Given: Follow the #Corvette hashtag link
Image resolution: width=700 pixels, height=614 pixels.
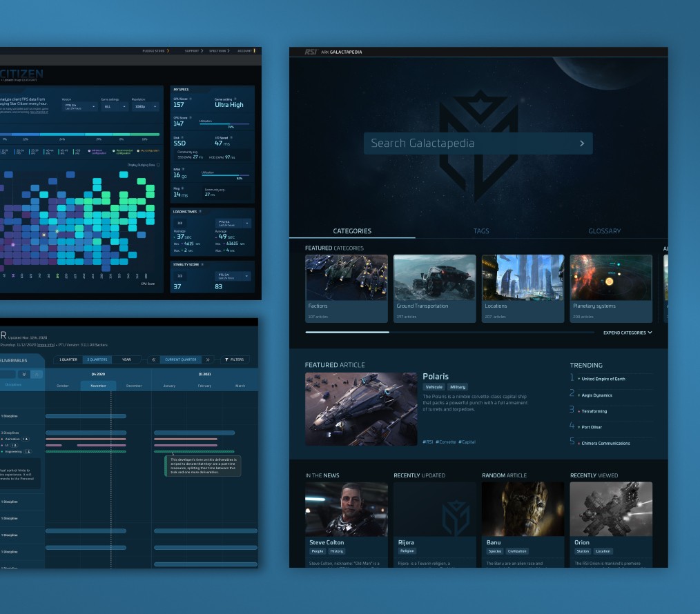Looking at the screenshot, I should tap(446, 442).
